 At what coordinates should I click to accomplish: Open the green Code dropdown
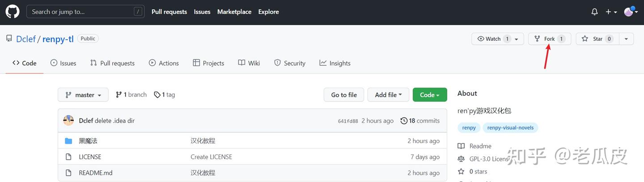(x=429, y=95)
